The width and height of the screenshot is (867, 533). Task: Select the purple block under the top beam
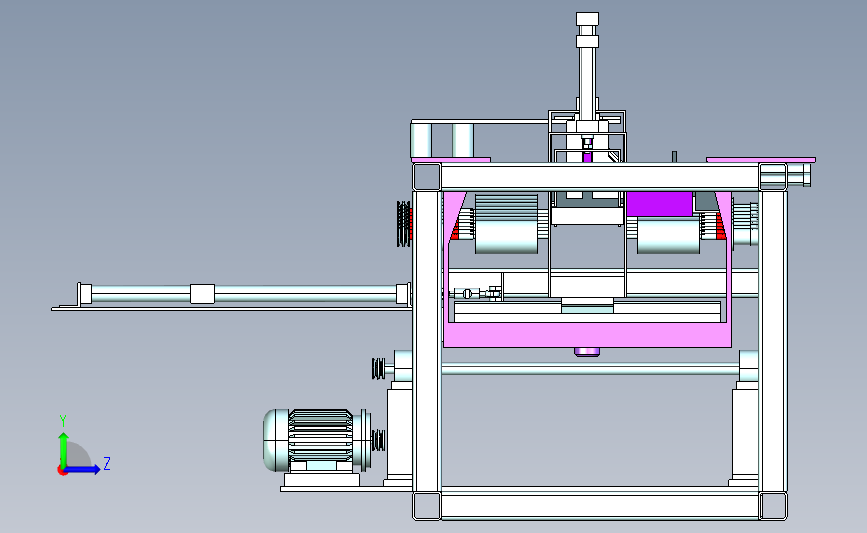[x=659, y=204]
